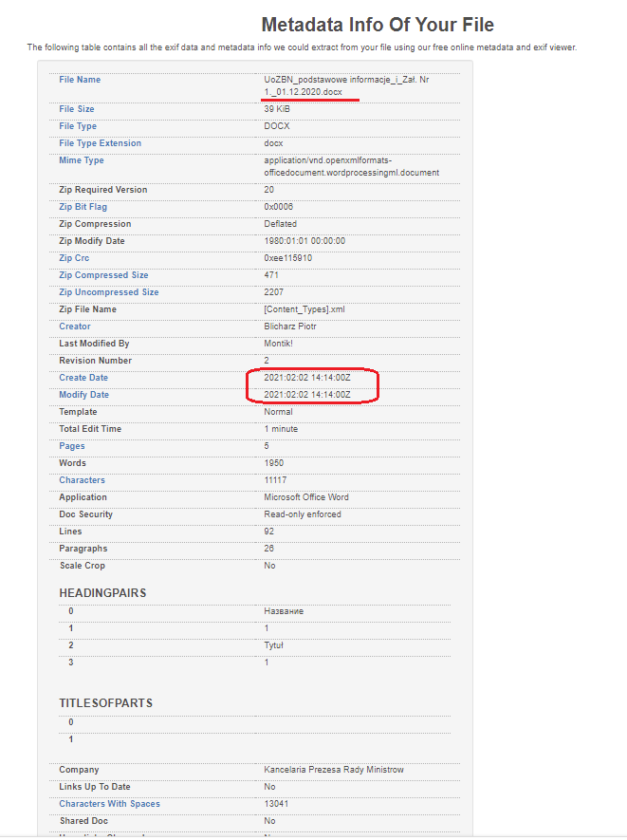The height and width of the screenshot is (840, 627).
Task: Click the Metadata Info Of Your File heading
Action: 378,25
